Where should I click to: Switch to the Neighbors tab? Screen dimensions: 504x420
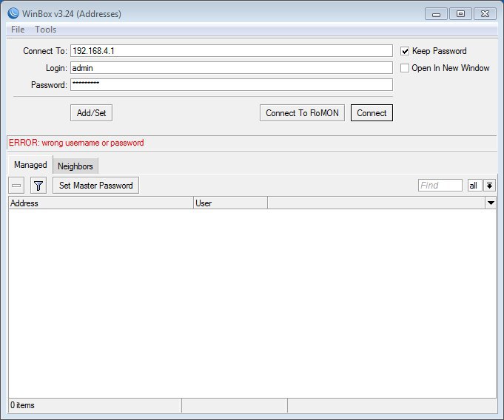(75, 166)
